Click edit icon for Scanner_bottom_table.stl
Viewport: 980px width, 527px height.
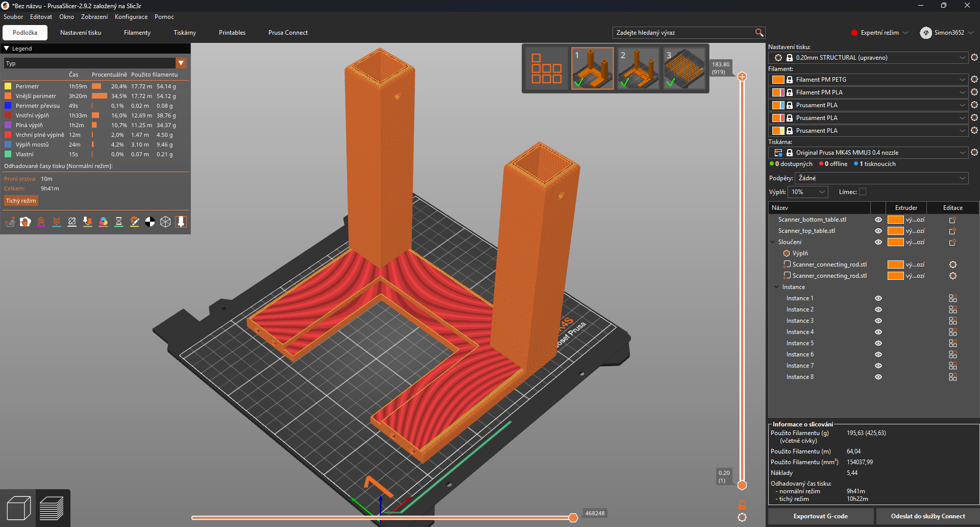952,220
